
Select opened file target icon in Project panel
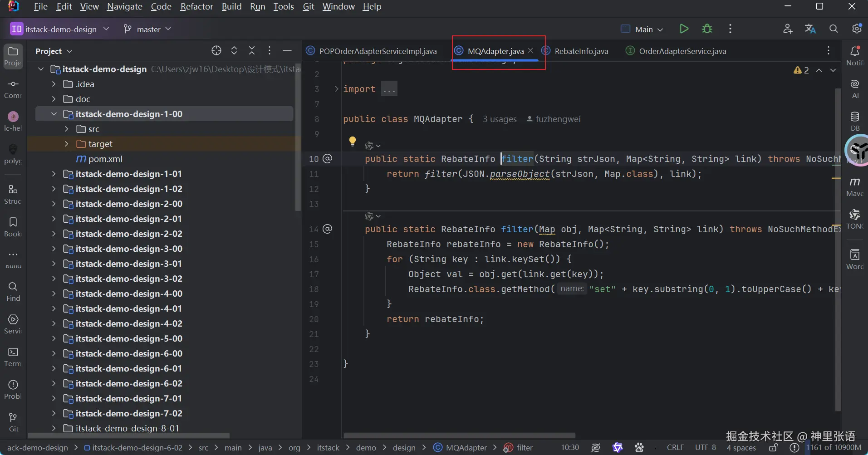click(x=216, y=51)
